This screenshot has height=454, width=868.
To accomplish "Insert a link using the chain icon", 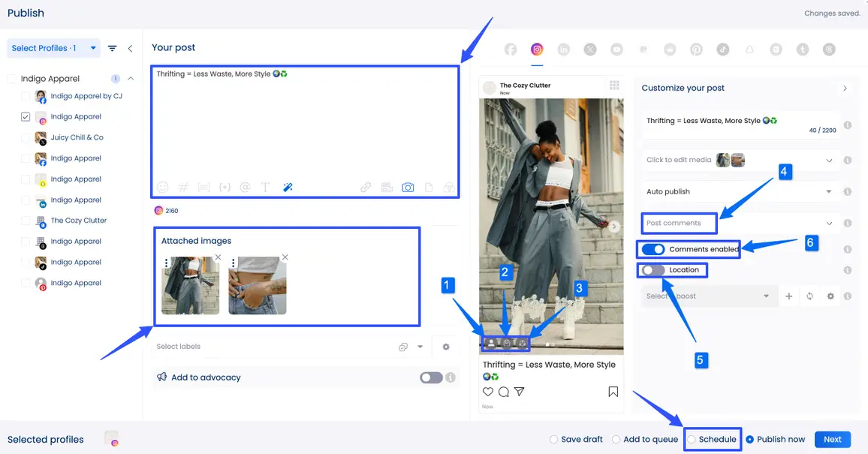I will pos(366,188).
